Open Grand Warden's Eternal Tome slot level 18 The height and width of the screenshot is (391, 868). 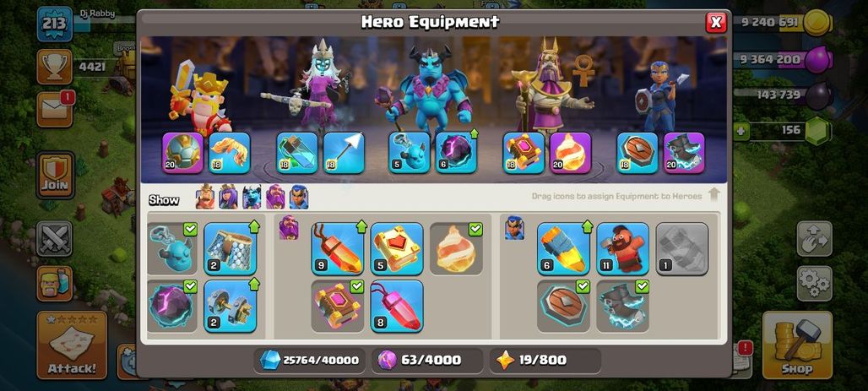524,152
